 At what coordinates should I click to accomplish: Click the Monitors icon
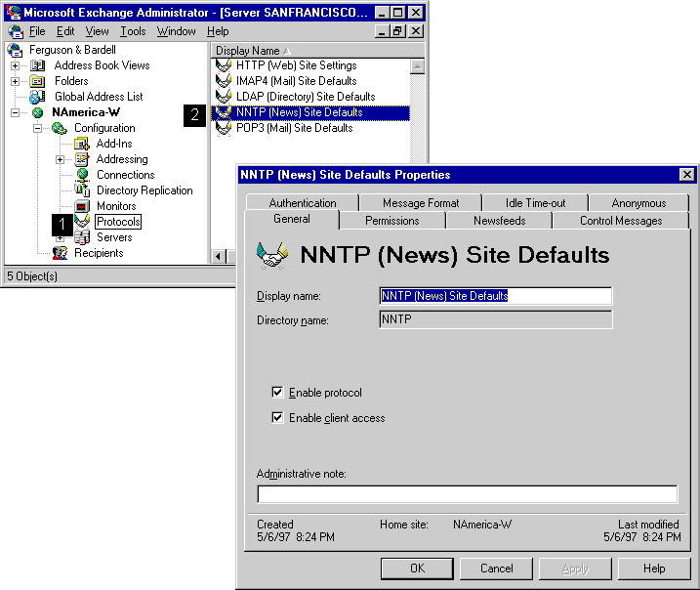[82, 206]
